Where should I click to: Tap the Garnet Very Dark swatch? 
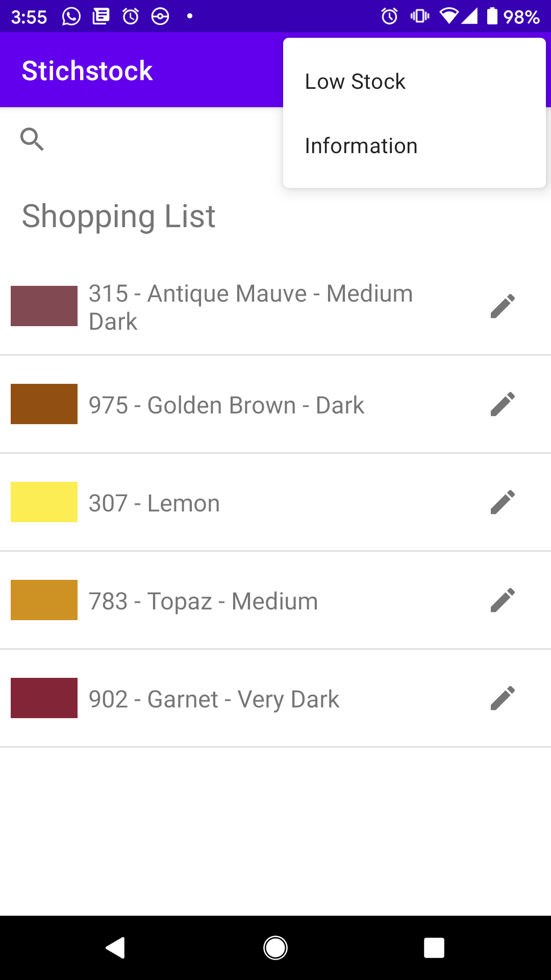pyautogui.click(x=44, y=698)
